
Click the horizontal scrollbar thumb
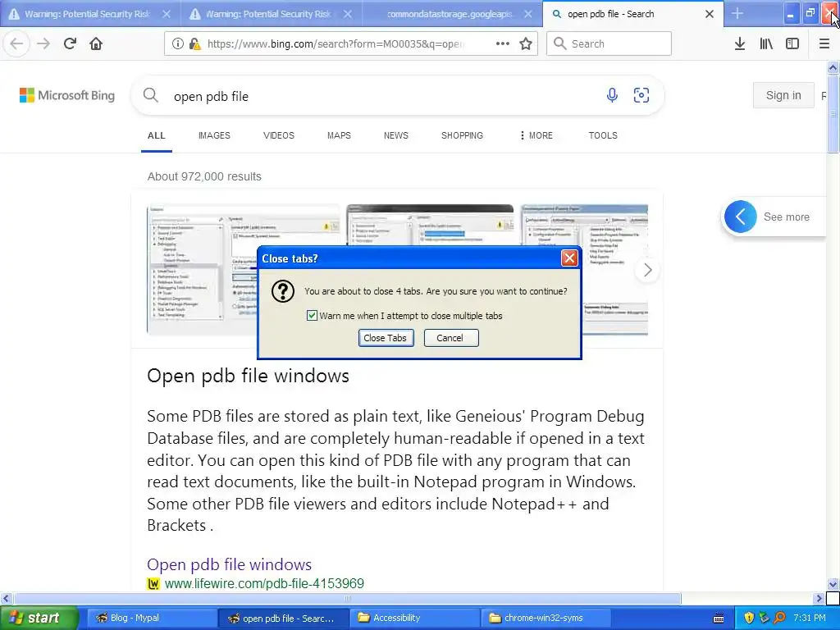(348, 598)
